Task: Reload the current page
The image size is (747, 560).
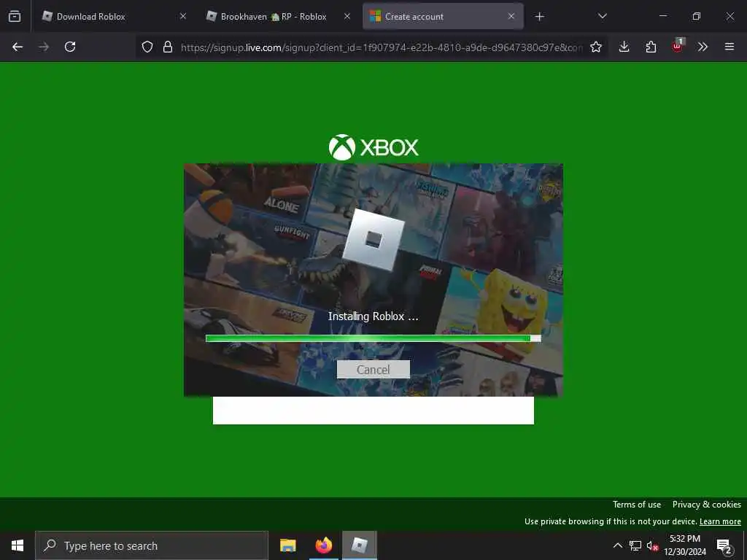Action: 70,47
